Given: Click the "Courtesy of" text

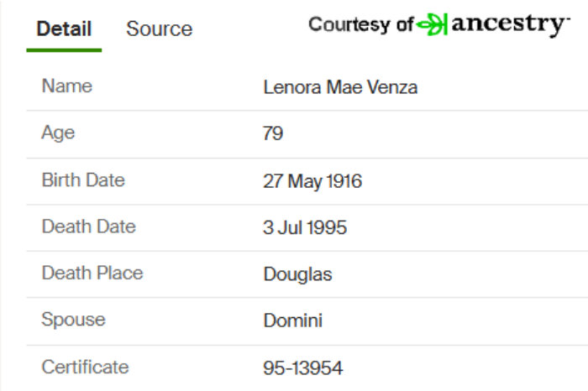Looking at the screenshot, I should point(360,24).
